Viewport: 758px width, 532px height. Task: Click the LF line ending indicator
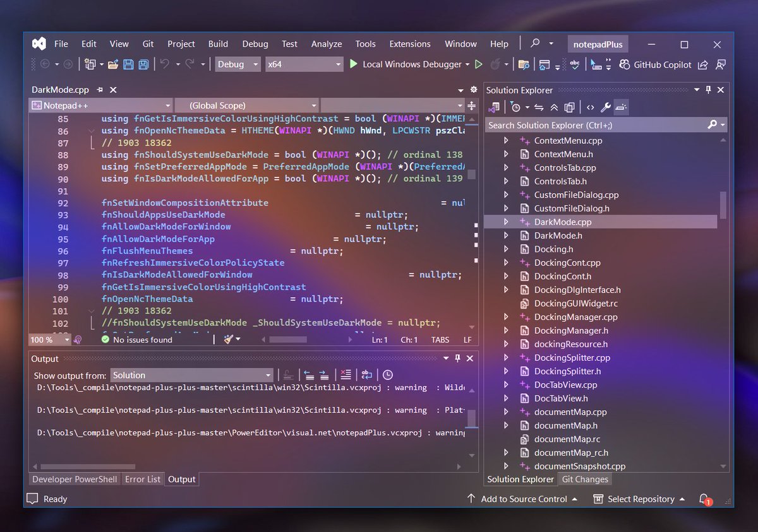coord(467,340)
